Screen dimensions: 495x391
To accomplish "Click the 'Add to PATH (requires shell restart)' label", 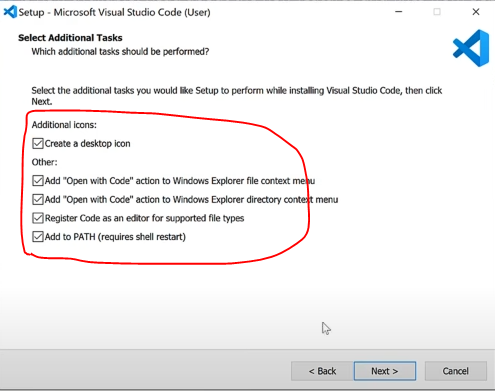I will click(115, 237).
